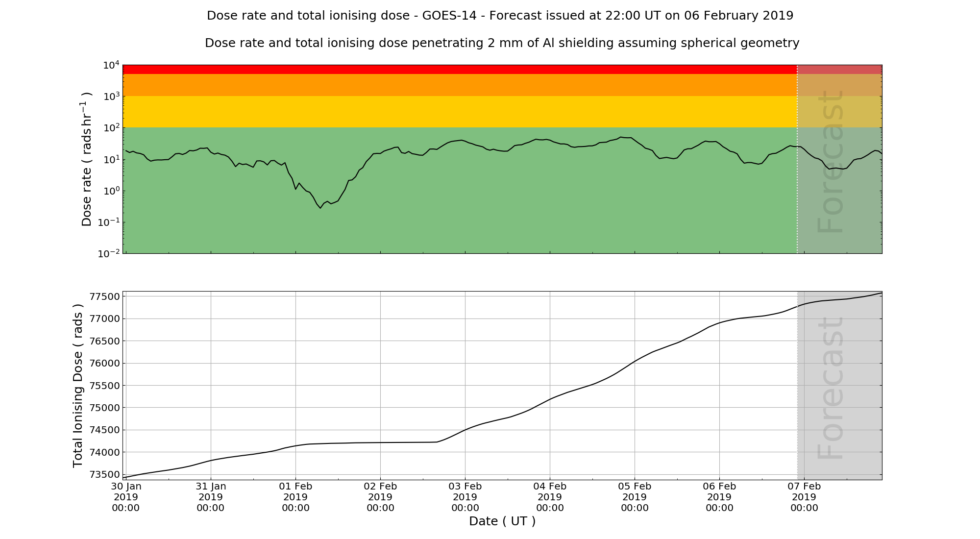Click the chart title mentioning GOES-14
This screenshot has width=980, height=539.
pyautogui.click(x=500, y=16)
